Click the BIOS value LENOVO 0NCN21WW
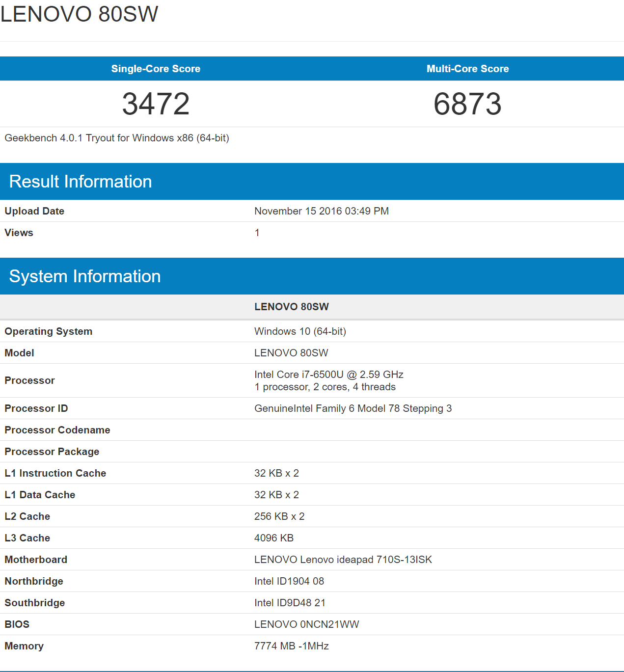The image size is (624, 672). [307, 624]
